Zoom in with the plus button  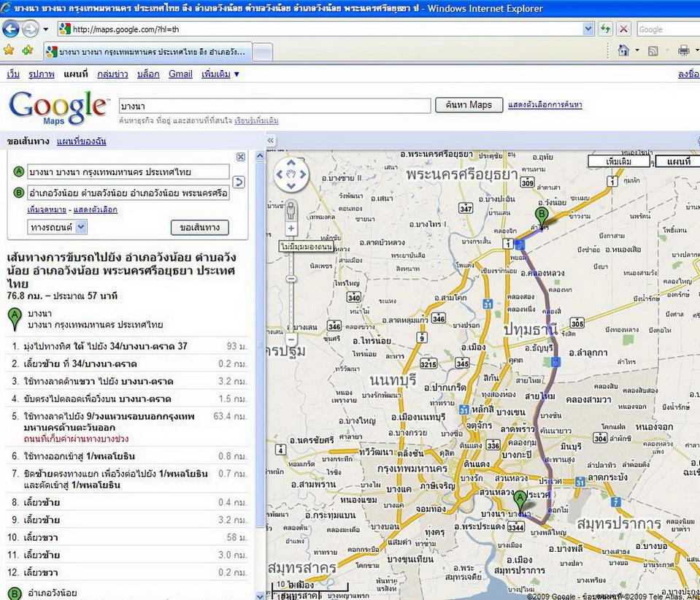(x=291, y=228)
